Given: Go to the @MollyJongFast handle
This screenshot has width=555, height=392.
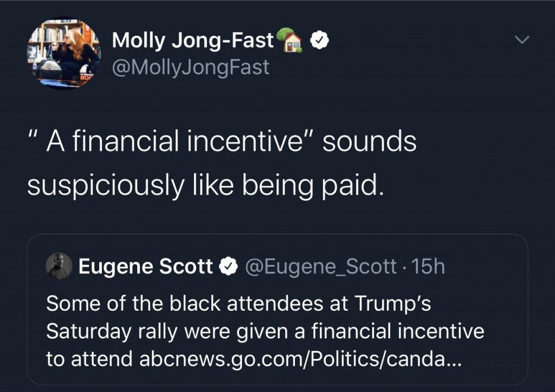Looking at the screenshot, I should 190,67.
